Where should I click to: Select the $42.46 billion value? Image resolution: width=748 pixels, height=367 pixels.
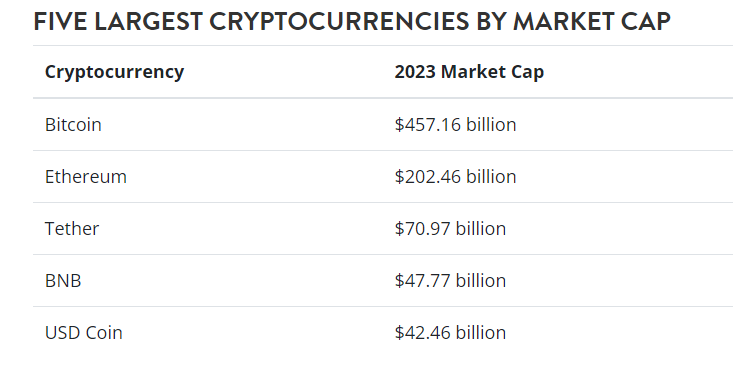[450, 332]
